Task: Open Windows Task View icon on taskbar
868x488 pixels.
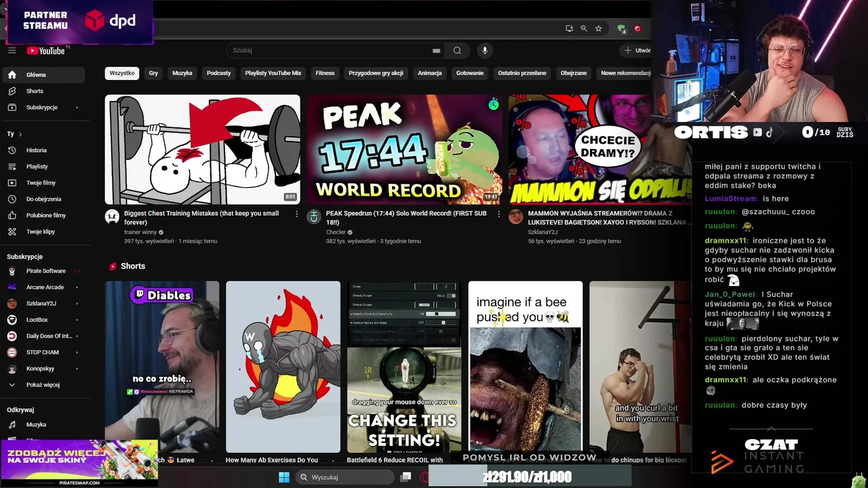Action: pyautogui.click(x=406, y=477)
